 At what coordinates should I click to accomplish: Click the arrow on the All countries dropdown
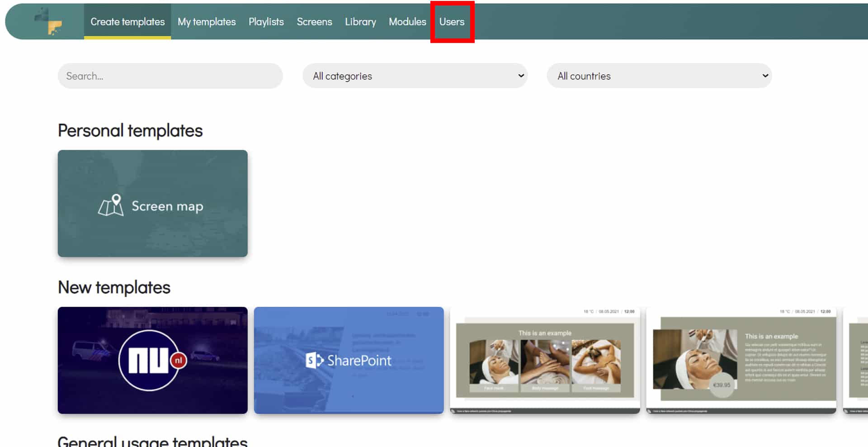click(x=765, y=76)
